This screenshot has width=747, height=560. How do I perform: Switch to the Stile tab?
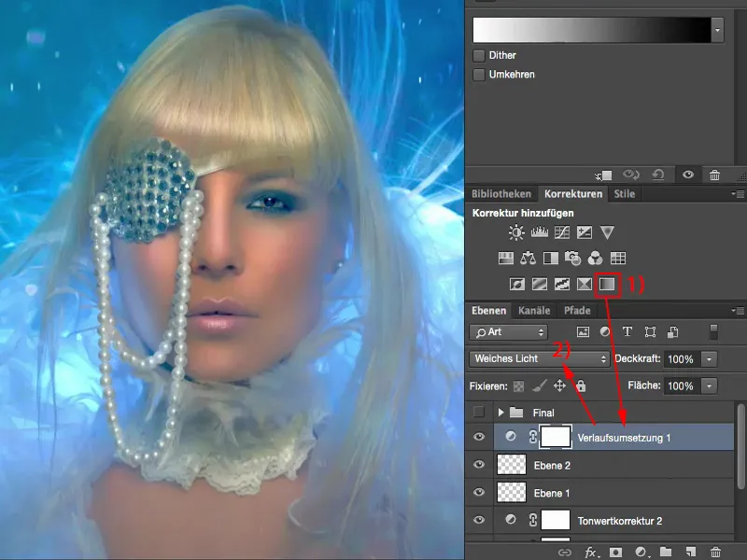(624, 194)
